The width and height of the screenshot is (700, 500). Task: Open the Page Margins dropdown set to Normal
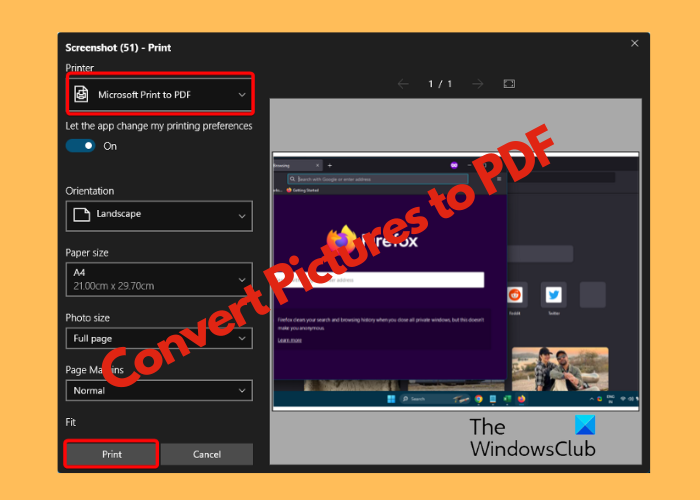pos(159,390)
